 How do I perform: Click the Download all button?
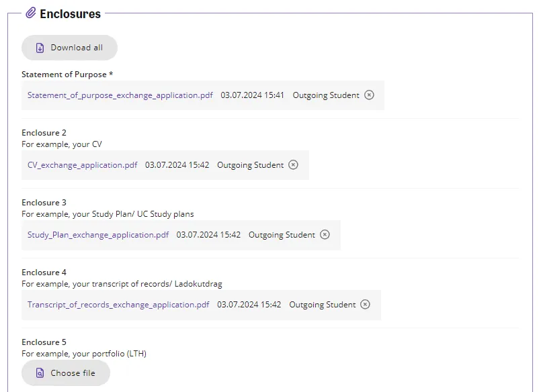click(69, 47)
